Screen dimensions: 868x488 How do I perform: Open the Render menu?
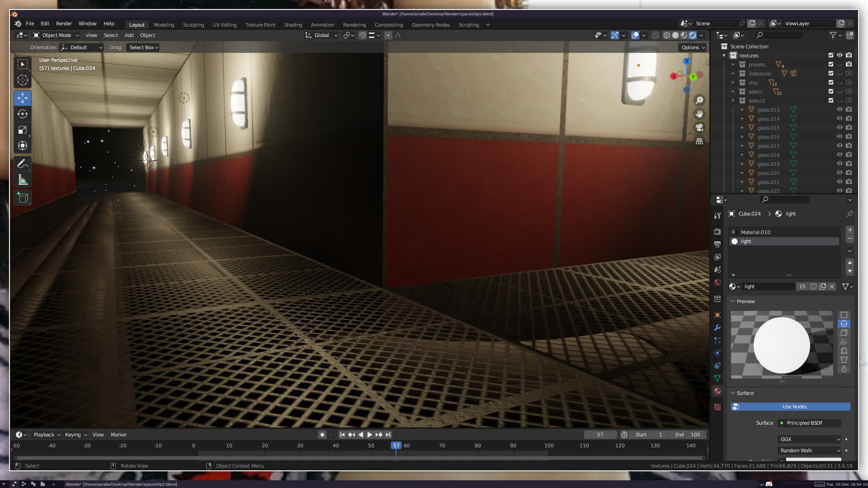tap(64, 23)
